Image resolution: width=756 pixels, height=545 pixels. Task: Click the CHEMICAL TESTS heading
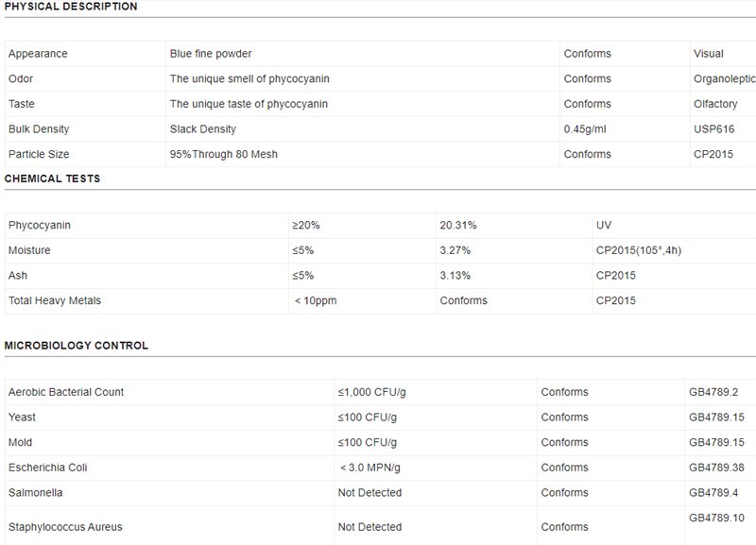tap(53, 179)
